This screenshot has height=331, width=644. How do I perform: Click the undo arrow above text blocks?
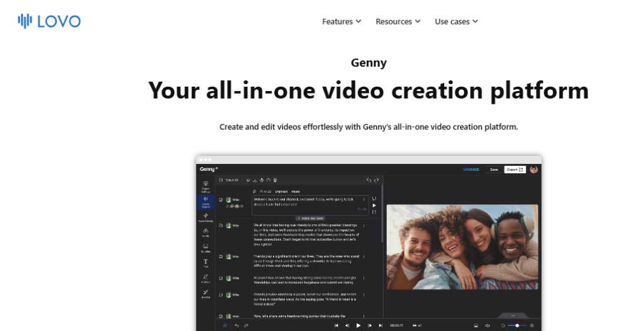(369, 180)
